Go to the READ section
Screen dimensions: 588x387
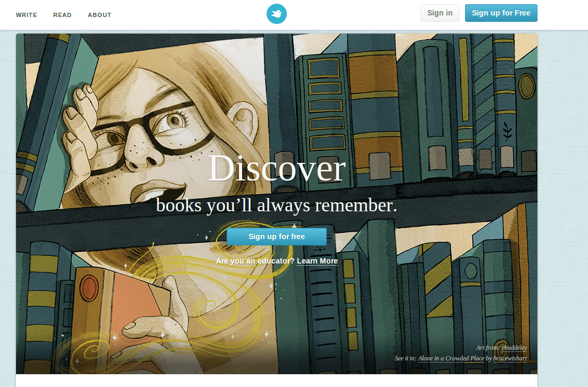(62, 15)
